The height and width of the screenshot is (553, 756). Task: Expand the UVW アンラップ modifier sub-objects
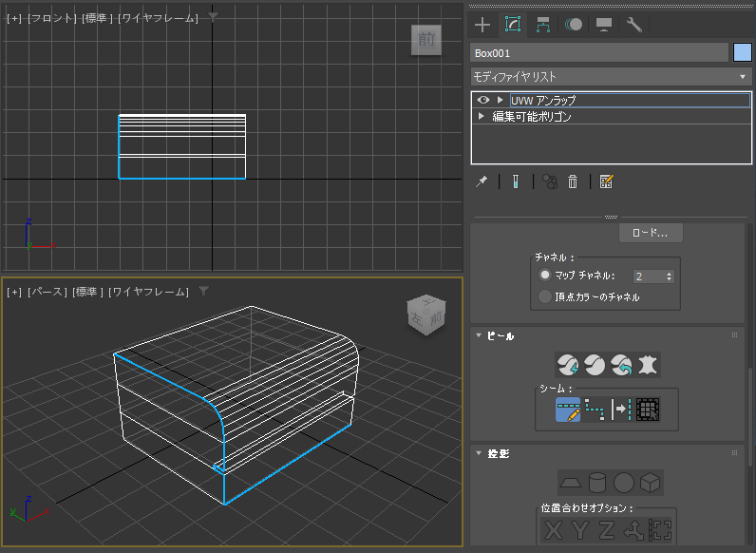point(500,100)
